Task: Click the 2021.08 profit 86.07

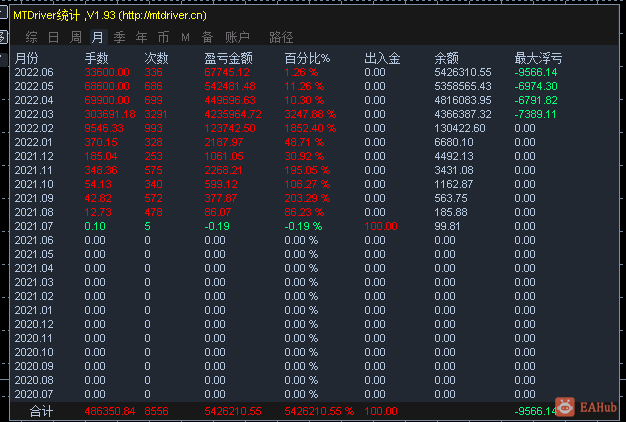Action: (218, 212)
